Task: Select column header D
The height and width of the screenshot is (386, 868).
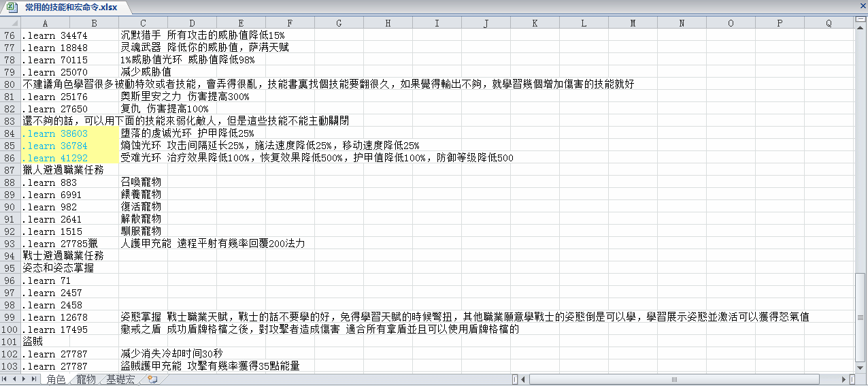Action: pos(192,23)
